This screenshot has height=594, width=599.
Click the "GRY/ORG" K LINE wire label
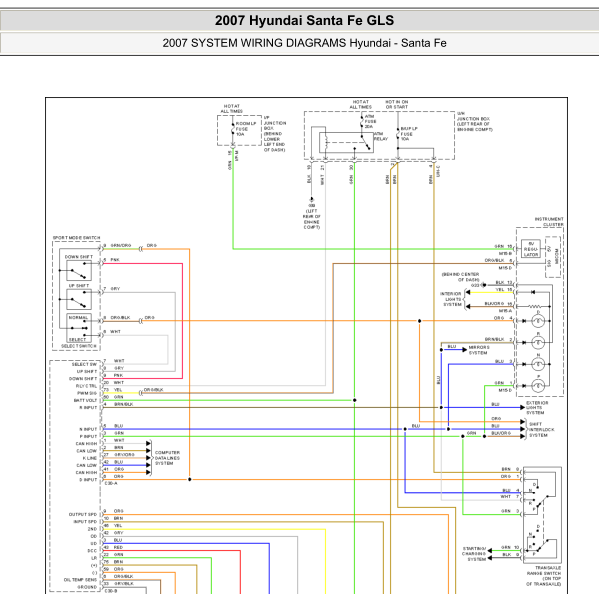click(124, 455)
